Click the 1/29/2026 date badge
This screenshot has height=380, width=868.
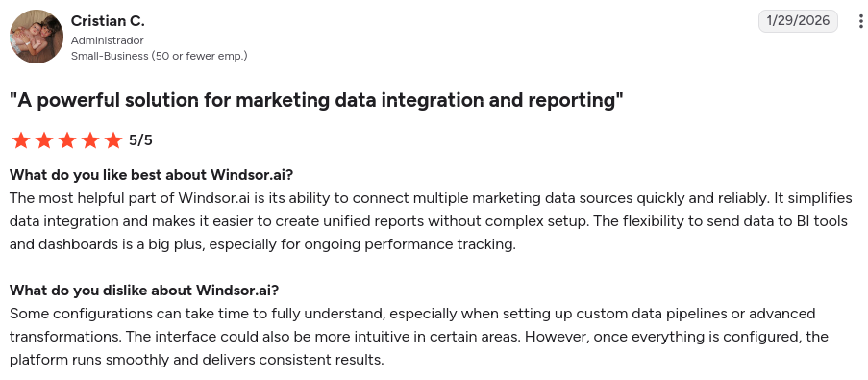798,21
